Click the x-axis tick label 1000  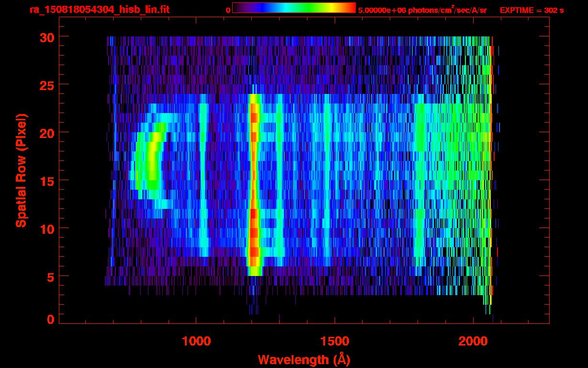196,342
